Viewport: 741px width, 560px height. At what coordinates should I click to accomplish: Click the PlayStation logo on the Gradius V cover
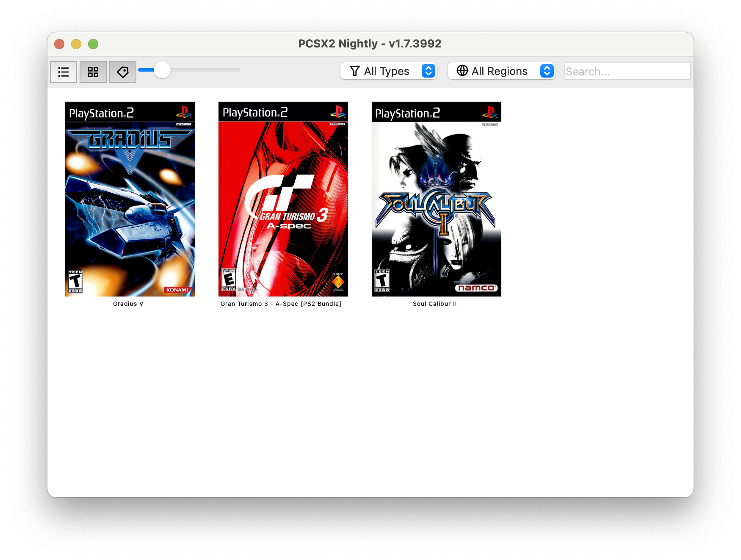point(183,113)
